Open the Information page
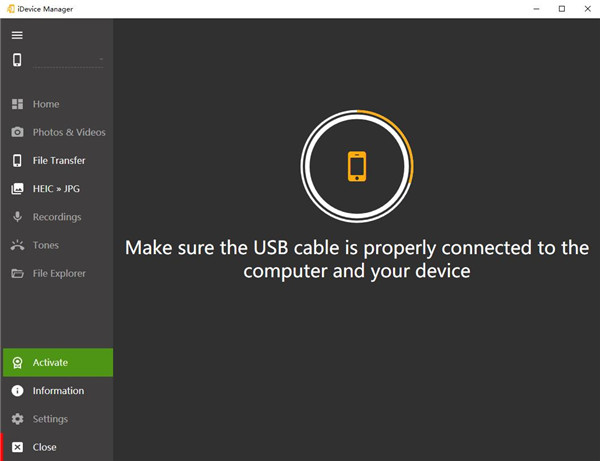This screenshot has width=600, height=461. pos(57,391)
